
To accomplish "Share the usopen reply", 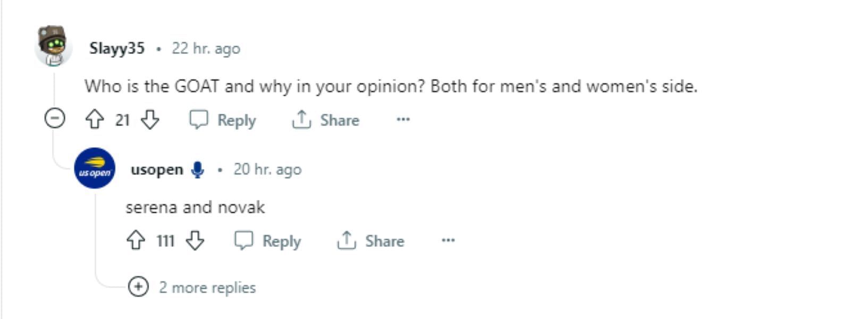I will pos(370,241).
